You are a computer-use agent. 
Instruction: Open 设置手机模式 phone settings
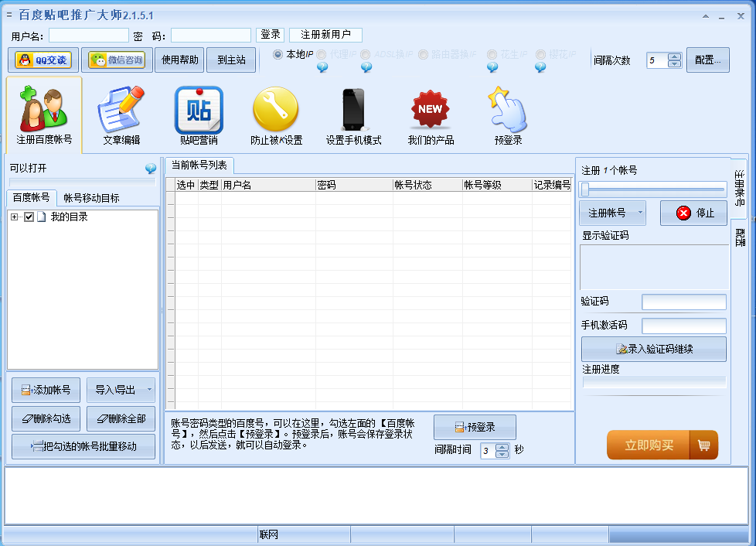coord(353,115)
